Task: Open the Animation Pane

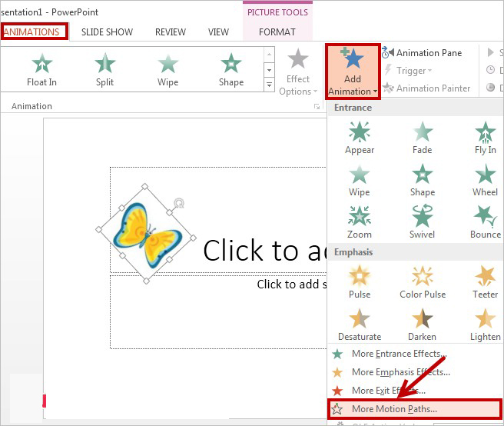Action: (x=422, y=53)
